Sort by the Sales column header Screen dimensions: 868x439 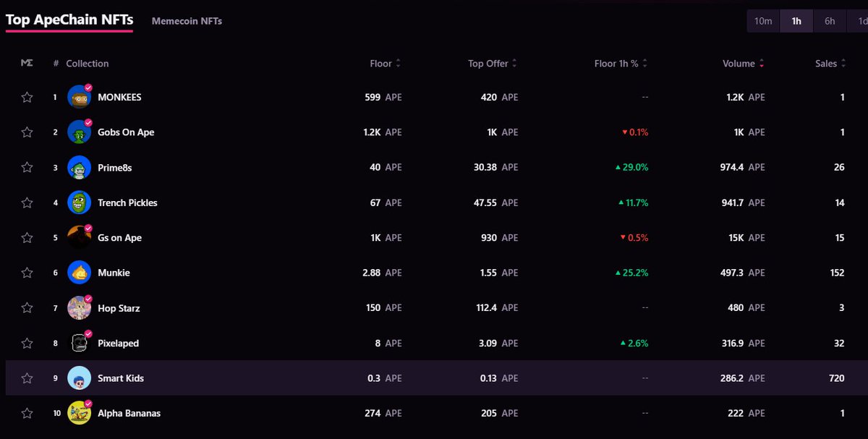pyautogui.click(x=830, y=64)
